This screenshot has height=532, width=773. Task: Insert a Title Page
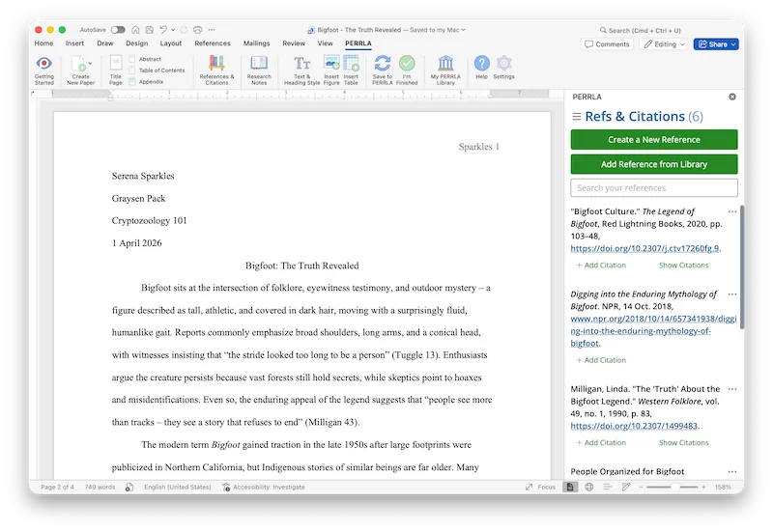(x=115, y=70)
